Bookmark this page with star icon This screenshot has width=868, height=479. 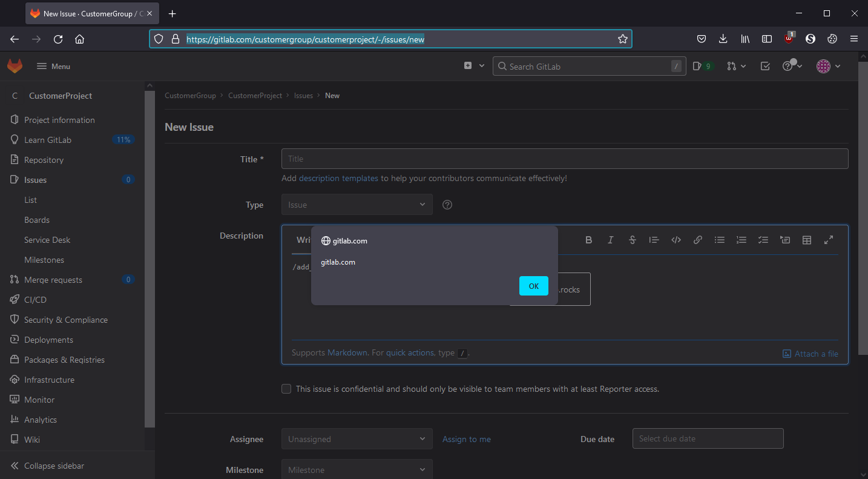tap(622, 39)
